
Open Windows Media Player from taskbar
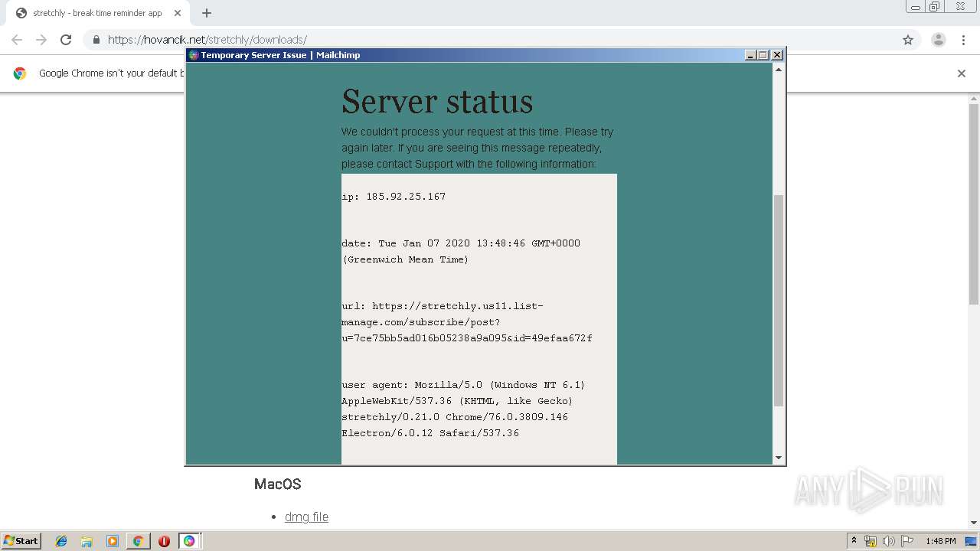coord(112,541)
